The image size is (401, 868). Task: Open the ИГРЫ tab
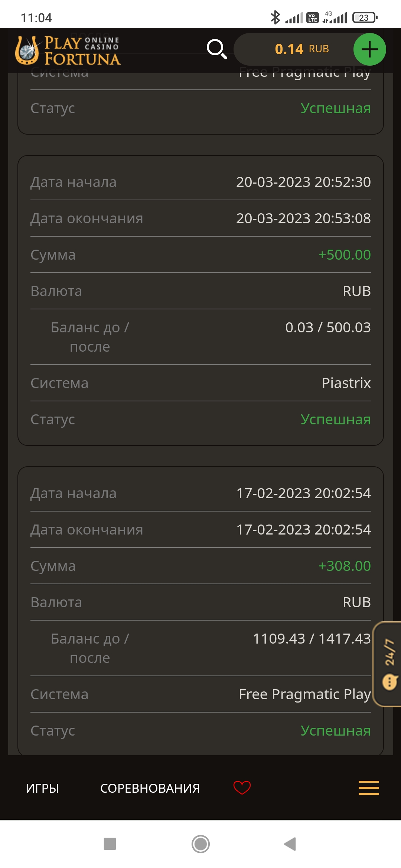click(x=42, y=788)
